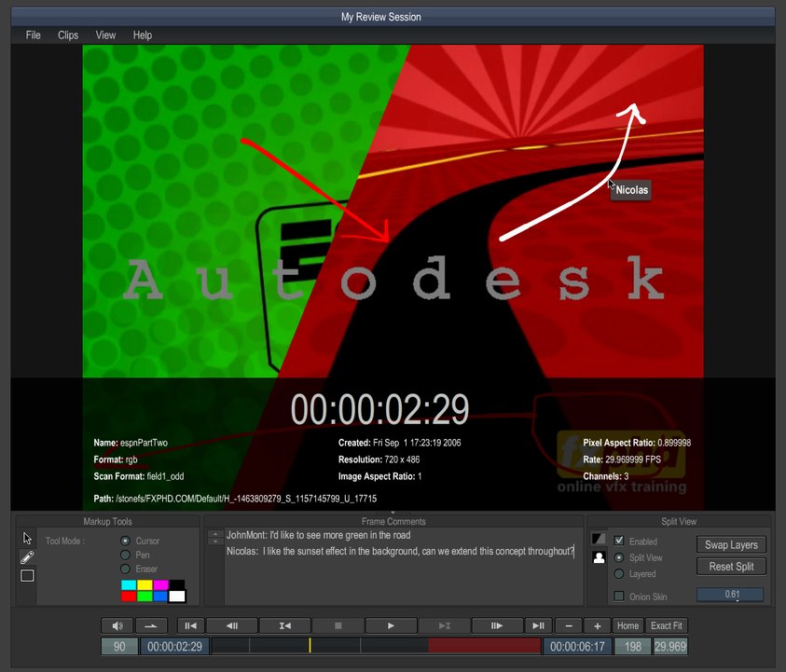This screenshot has width=786, height=672.
Task: Open the View menu
Action: coord(105,35)
